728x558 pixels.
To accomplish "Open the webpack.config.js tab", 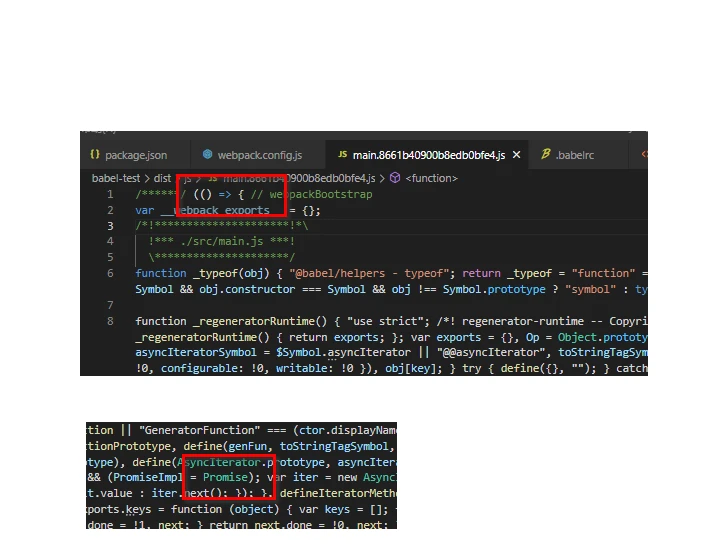I will click(x=258, y=155).
